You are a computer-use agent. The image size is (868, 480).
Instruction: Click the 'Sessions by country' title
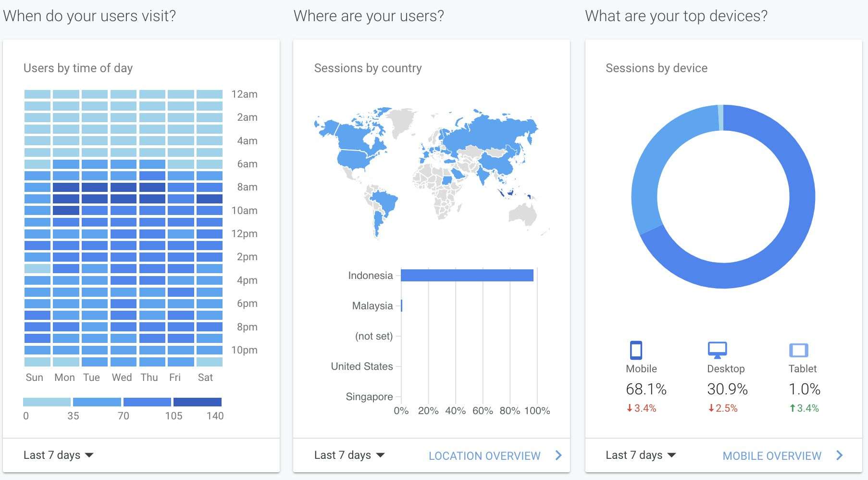pos(368,68)
